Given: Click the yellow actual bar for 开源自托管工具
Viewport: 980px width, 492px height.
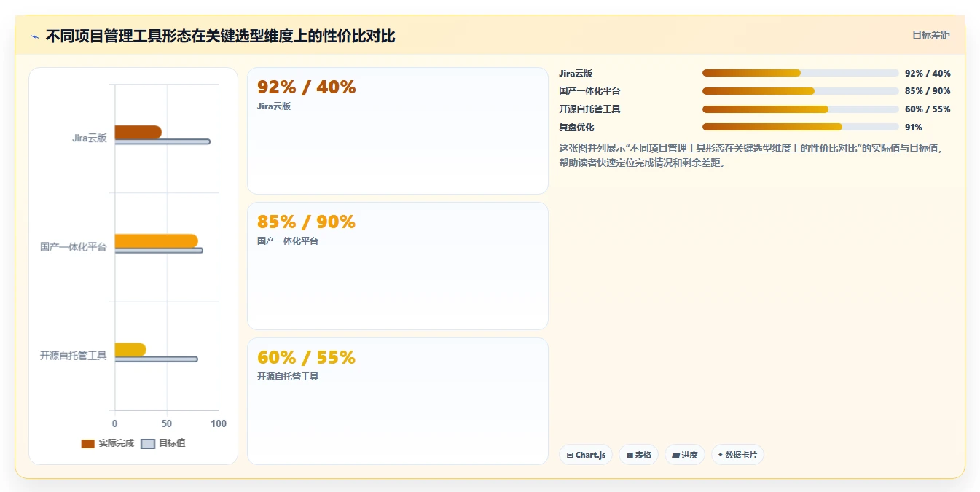Looking at the screenshot, I should pyautogui.click(x=130, y=349).
